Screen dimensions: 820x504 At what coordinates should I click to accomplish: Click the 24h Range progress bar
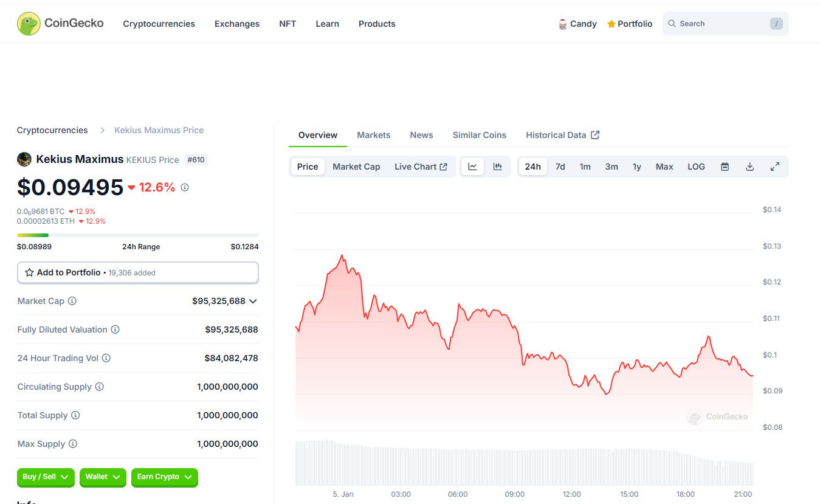coord(137,235)
